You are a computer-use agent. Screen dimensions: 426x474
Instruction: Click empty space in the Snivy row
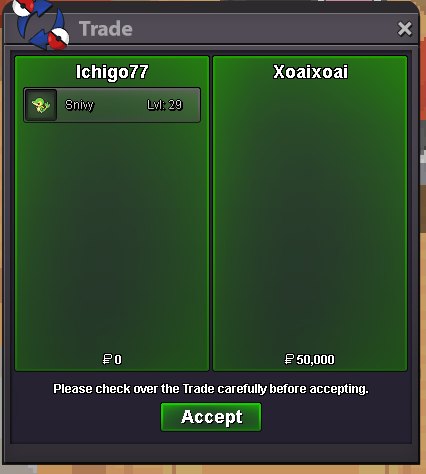point(120,105)
